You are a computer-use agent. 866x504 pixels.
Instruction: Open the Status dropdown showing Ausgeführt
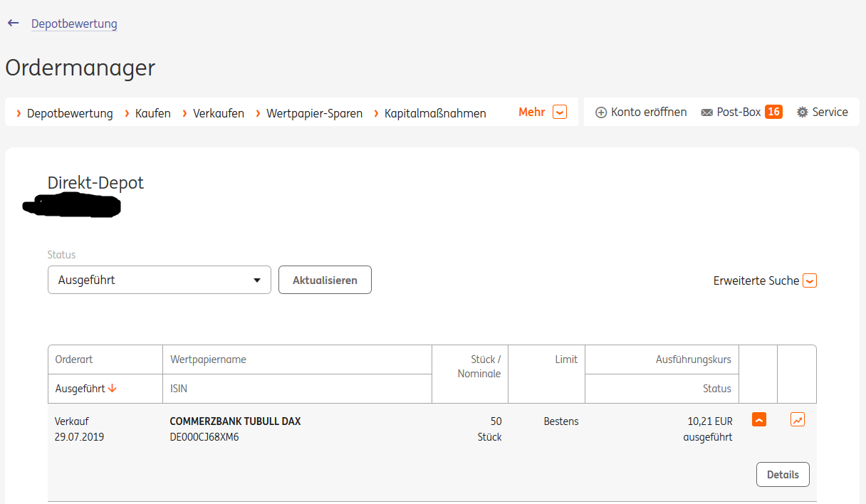point(159,280)
